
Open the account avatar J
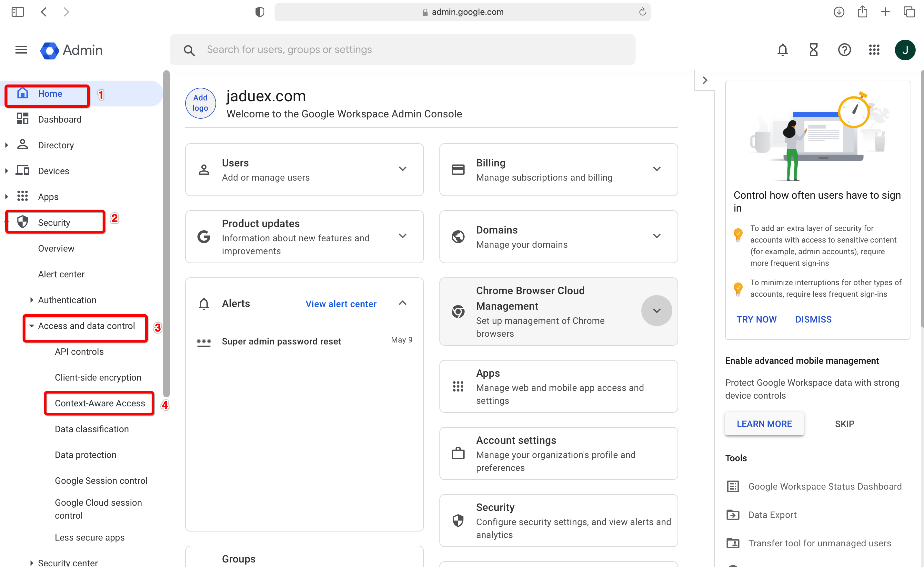pyautogui.click(x=905, y=49)
